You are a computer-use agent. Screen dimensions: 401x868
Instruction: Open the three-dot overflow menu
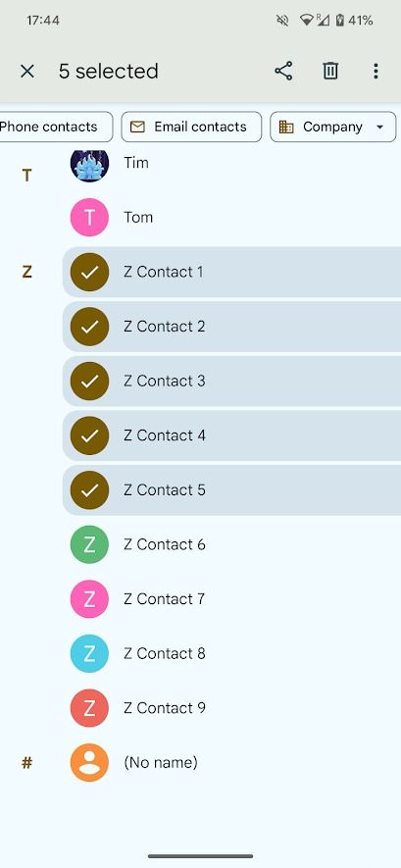tap(376, 71)
